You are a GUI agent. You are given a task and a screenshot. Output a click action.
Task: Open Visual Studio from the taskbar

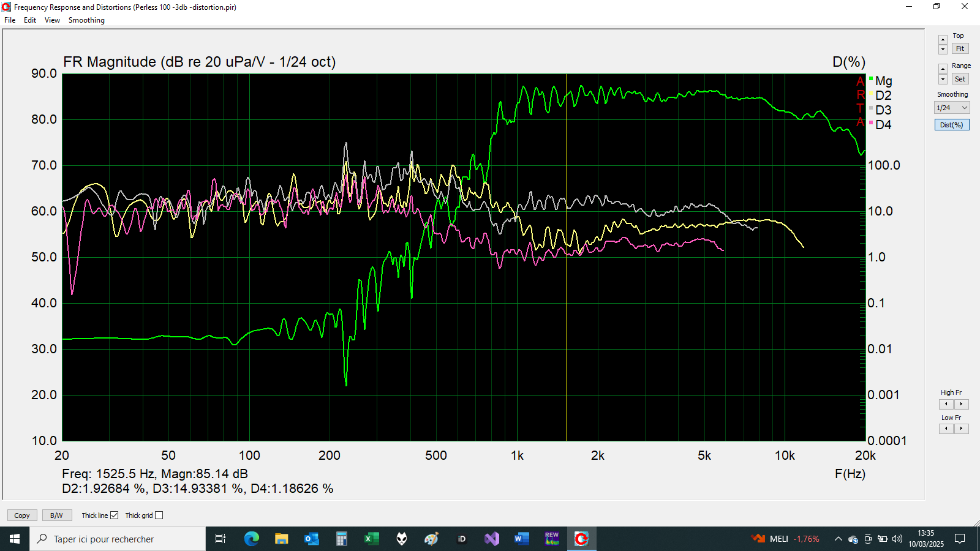coord(492,539)
